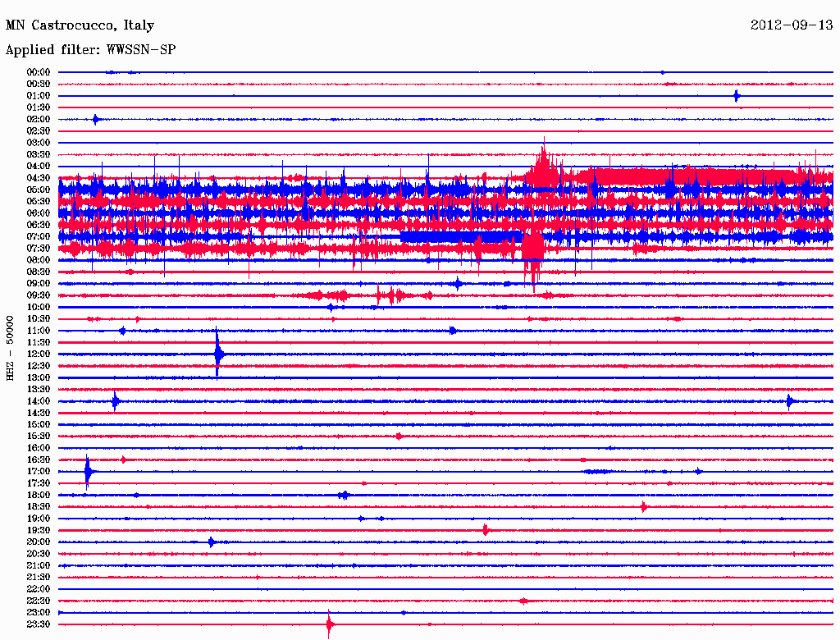Click the Applied filter: WWSSN-SP text
The width and height of the screenshot is (840, 640).
[x=90, y=50]
